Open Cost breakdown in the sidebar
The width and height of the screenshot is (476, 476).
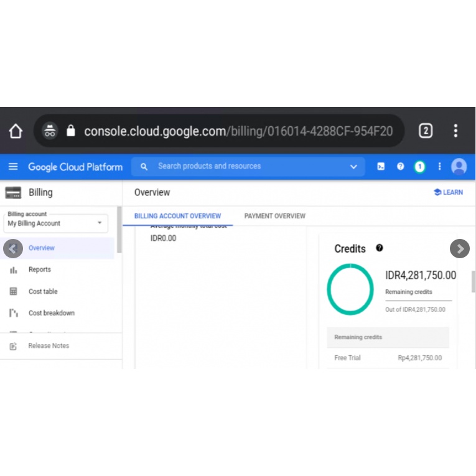(51, 313)
